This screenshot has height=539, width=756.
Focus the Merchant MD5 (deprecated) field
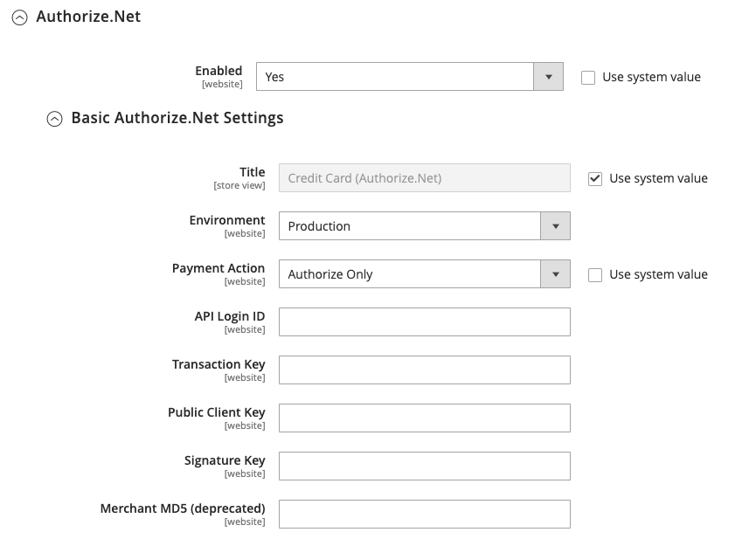coord(424,515)
